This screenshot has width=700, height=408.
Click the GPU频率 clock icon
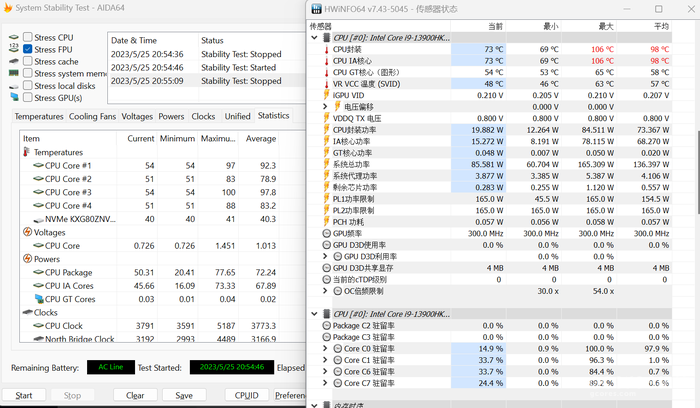[326, 233]
